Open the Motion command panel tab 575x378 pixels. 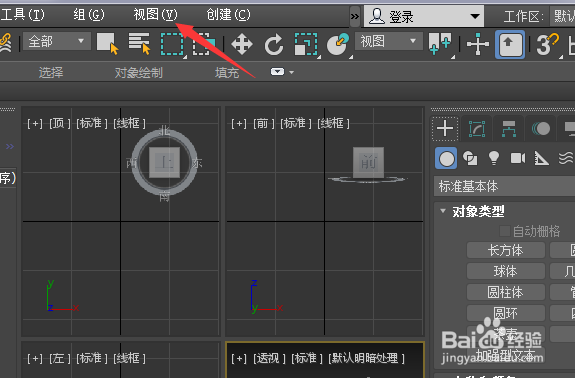[x=541, y=129]
